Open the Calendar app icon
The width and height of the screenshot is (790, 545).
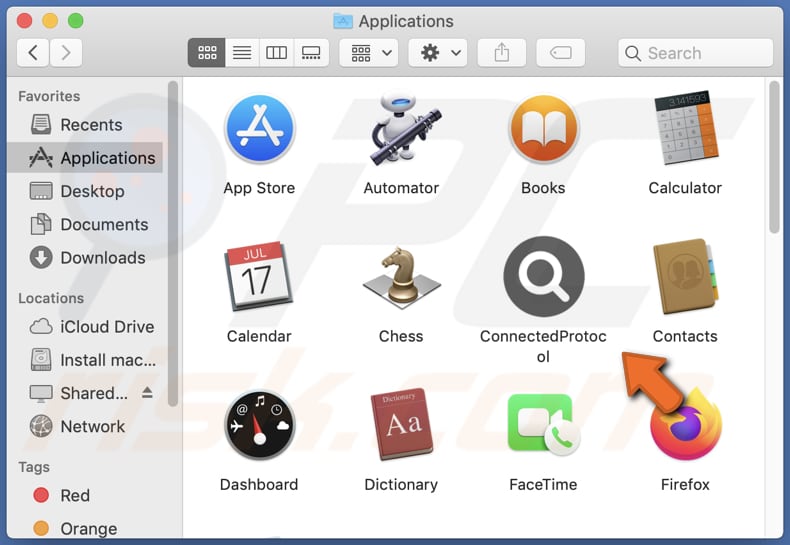point(258,276)
